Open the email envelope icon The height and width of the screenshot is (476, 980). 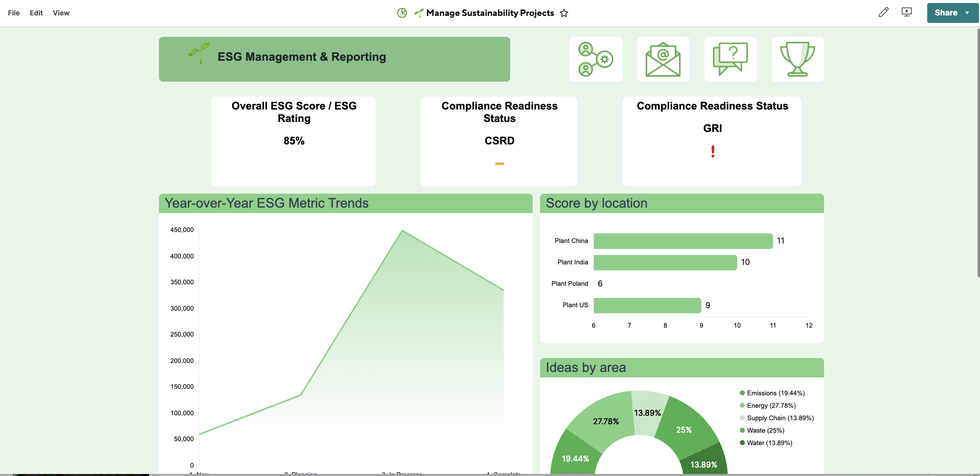(x=663, y=59)
